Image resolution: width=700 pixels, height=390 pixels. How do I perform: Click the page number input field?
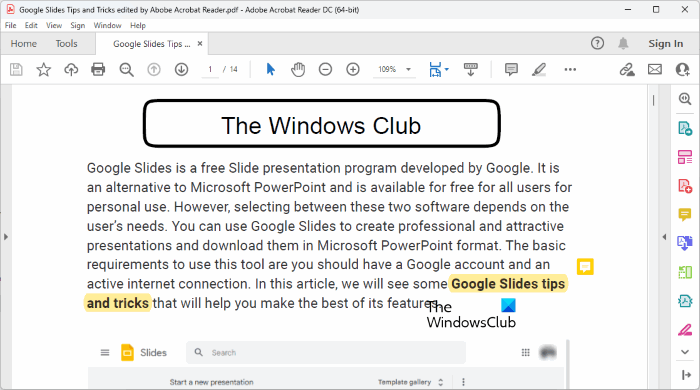pyautogui.click(x=210, y=69)
